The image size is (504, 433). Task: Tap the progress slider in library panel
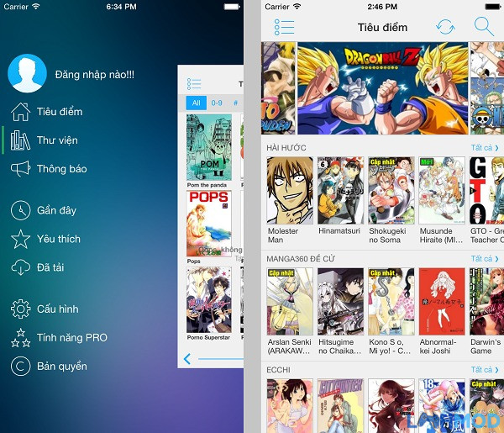pos(220,359)
